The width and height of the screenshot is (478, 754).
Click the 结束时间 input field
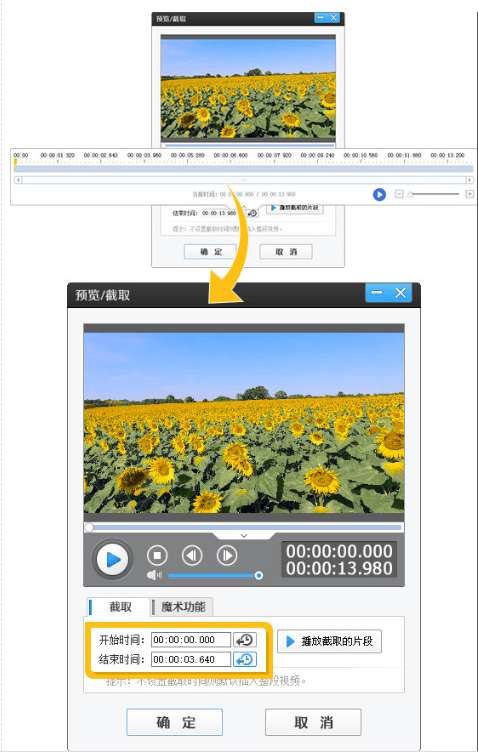[191, 659]
